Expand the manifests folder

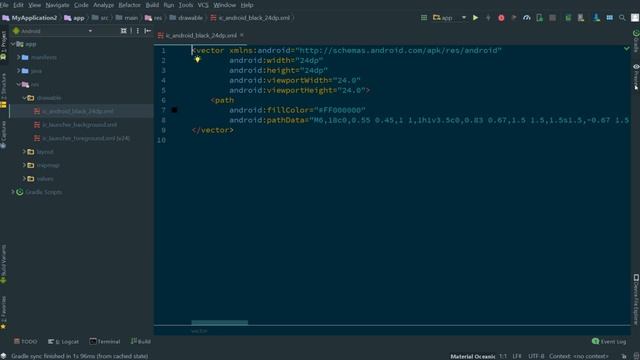click(18, 57)
